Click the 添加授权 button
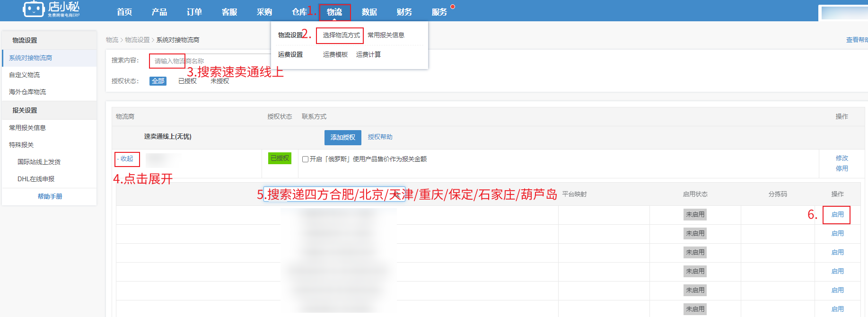The image size is (868, 317). (x=343, y=137)
